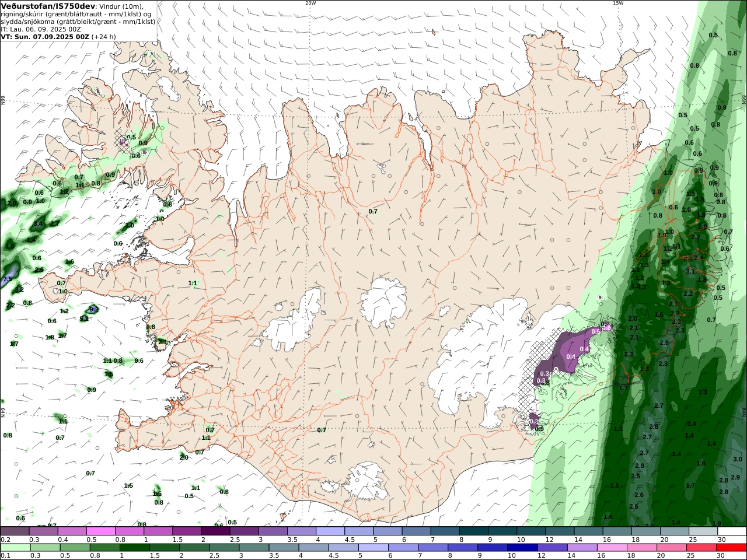The height and width of the screenshot is (560, 747).
Task: Click the 'rigning/skúrir' legend description line
Action: coord(77,14)
